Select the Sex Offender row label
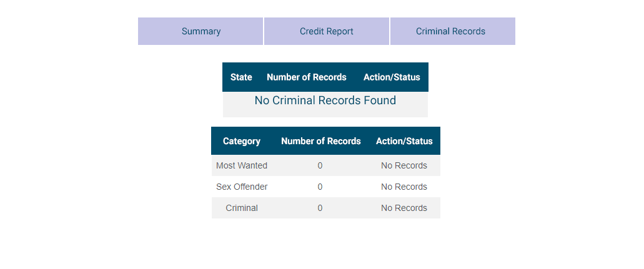This screenshot has height=269, width=644. click(242, 187)
